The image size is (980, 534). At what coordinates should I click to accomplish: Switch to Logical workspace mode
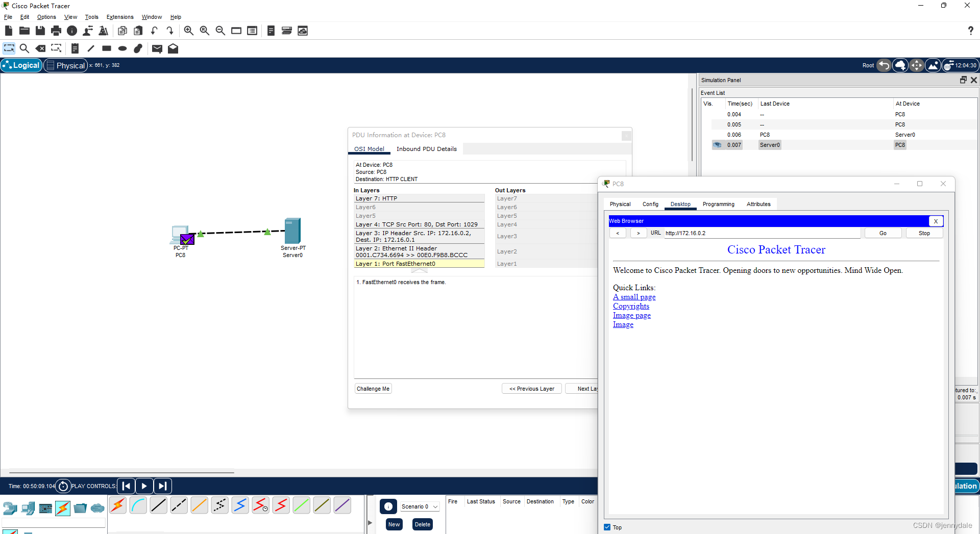(x=21, y=65)
